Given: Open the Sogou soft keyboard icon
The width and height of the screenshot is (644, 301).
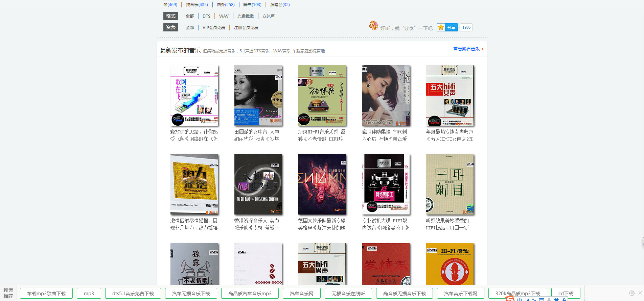Looking at the screenshot, I should tap(542, 300).
